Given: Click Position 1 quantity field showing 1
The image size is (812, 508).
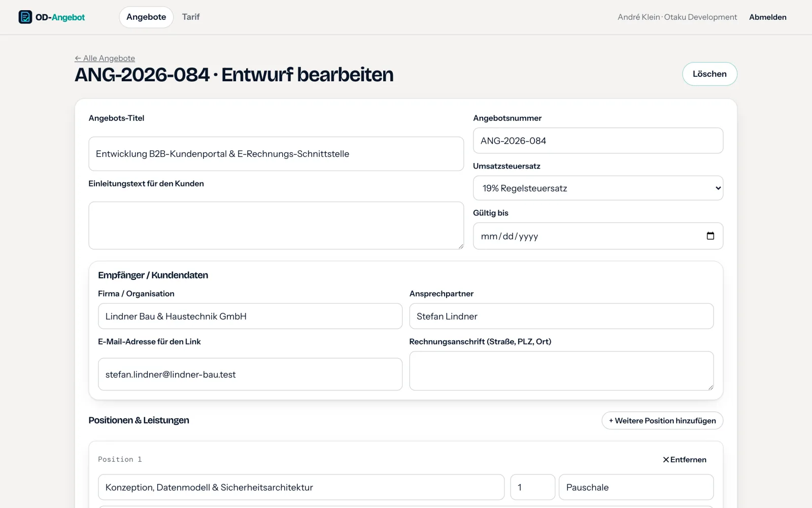Looking at the screenshot, I should pos(532,487).
